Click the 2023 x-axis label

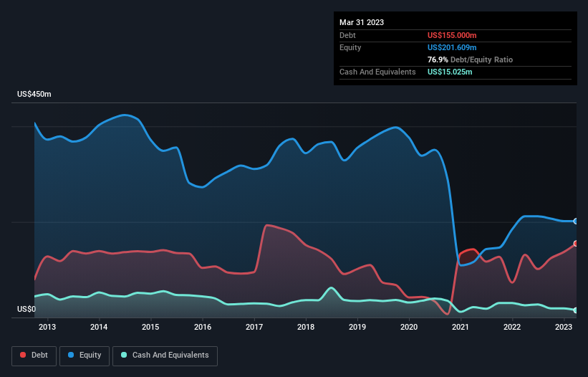coord(563,327)
